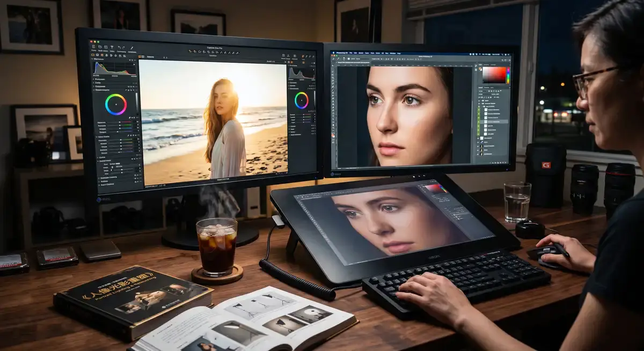Select the highlighted layer in Photoshop's Layers panel
The width and height of the screenshot is (644, 351).
coord(494,122)
